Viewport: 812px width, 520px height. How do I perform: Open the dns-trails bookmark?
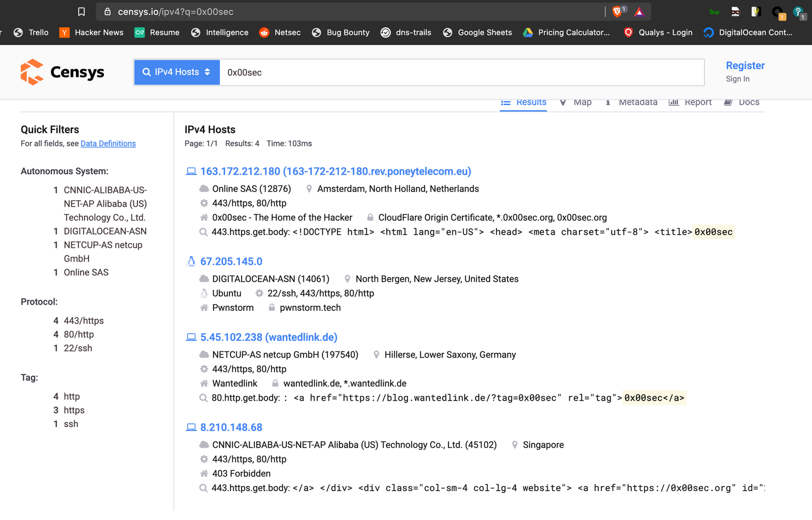[406, 32]
